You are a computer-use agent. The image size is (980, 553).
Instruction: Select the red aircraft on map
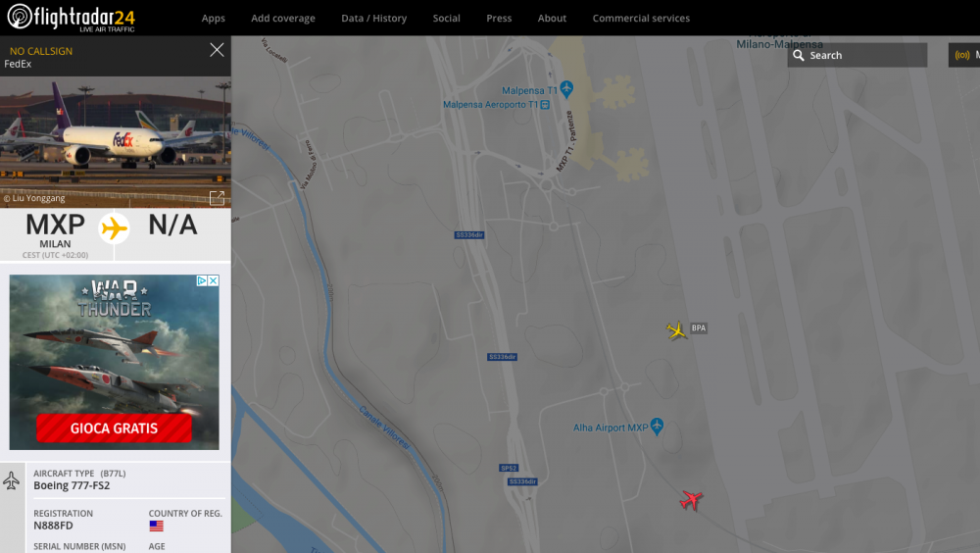pyautogui.click(x=691, y=500)
